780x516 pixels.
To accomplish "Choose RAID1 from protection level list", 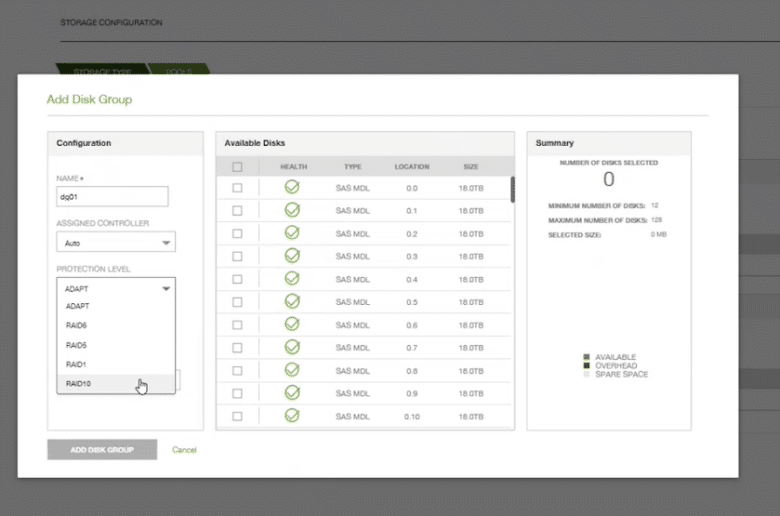I will (116, 364).
